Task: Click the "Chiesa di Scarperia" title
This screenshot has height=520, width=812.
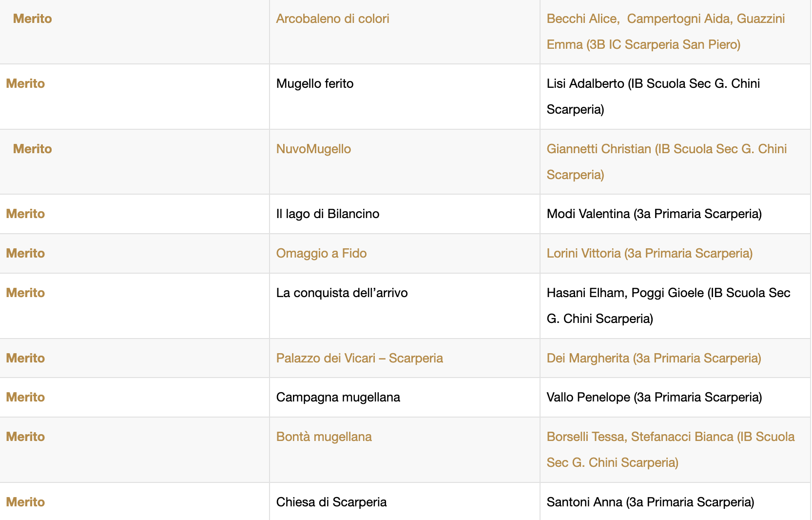Action: click(331, 502)
